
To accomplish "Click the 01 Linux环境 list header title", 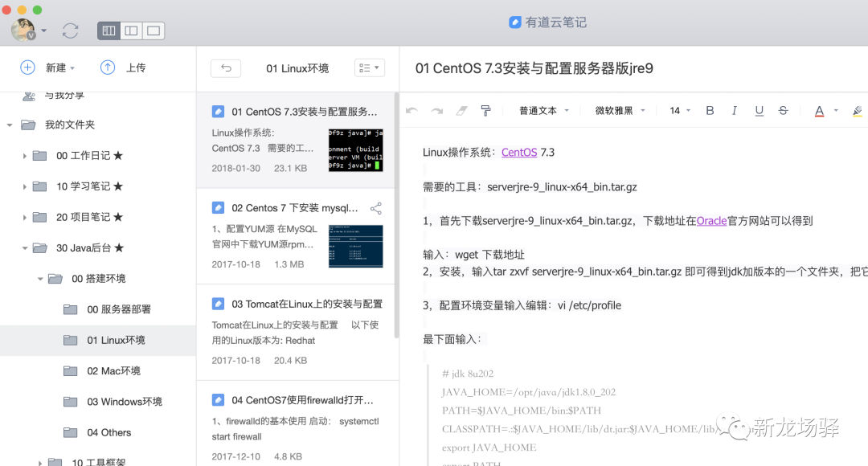I will pyautogui.click(x=297, y=68).
